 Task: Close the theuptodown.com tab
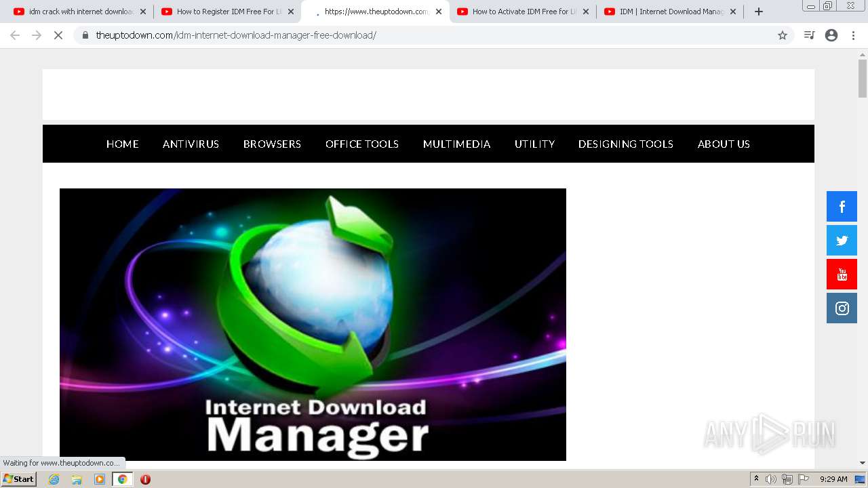[x=439, y=12]
